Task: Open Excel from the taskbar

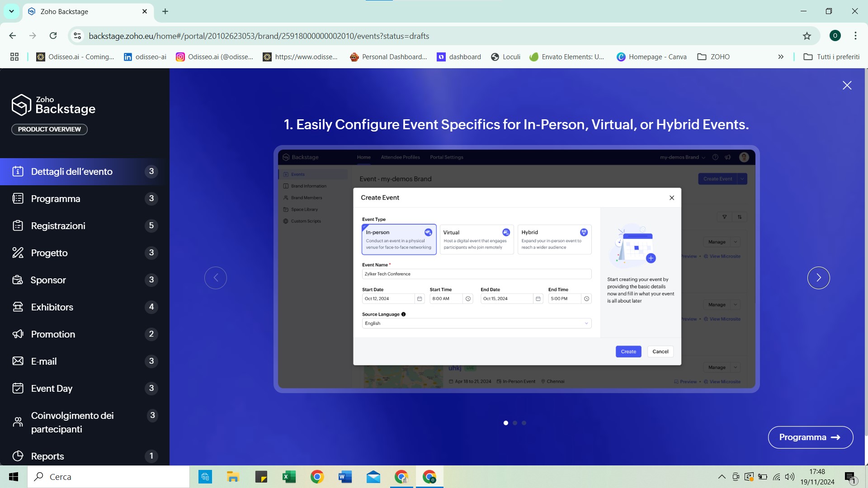Action: coord(289,477)
